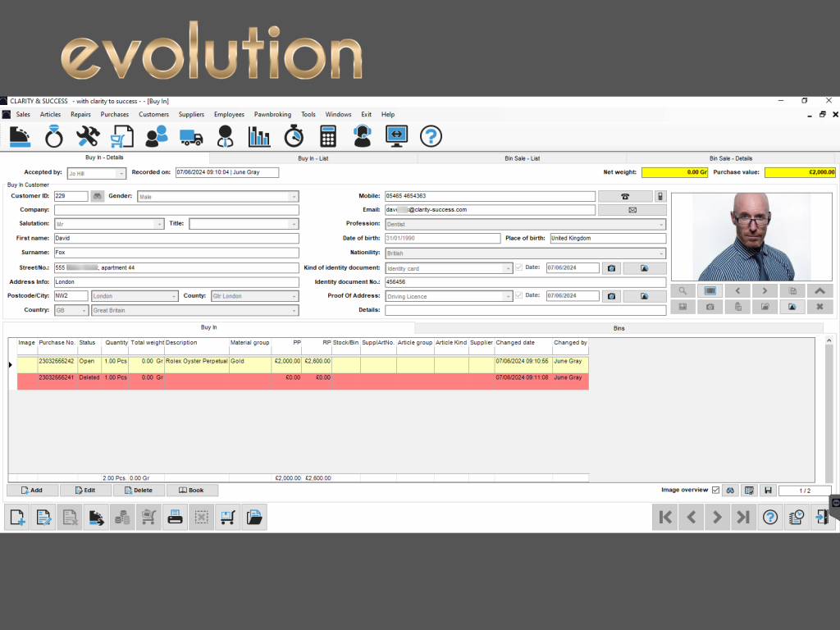840x630 pixels.
Task: Click the camera icon on identity document row
Action: click(611, 268)
